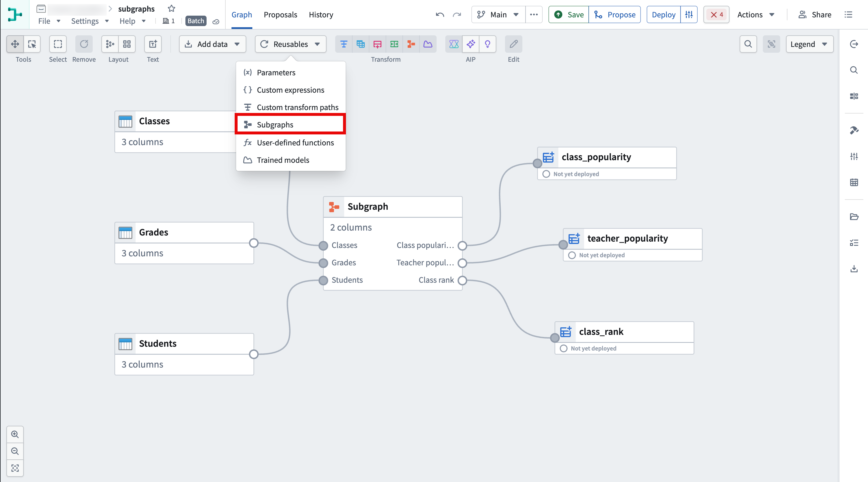Image resolution: width=868 pixels, height=482 pixels.
Task: Toggle the Batch mode badge
Action: point(196,21)
